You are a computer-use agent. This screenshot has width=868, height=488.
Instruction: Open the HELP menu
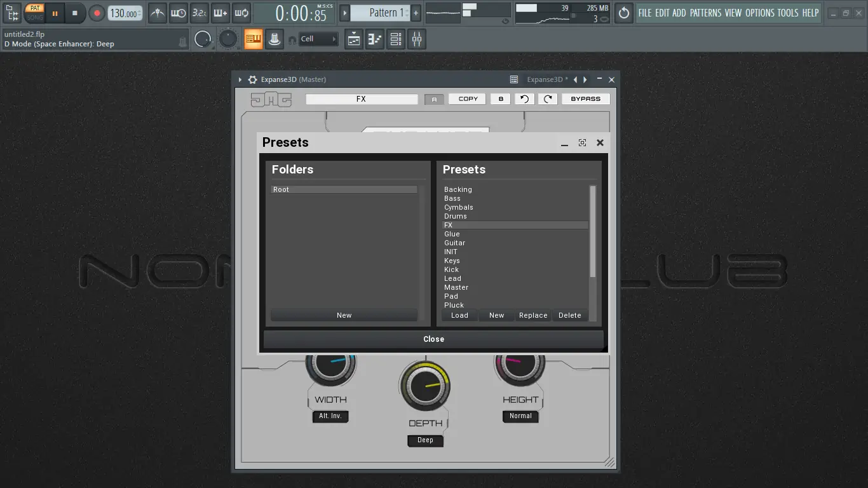pos(810,13)
